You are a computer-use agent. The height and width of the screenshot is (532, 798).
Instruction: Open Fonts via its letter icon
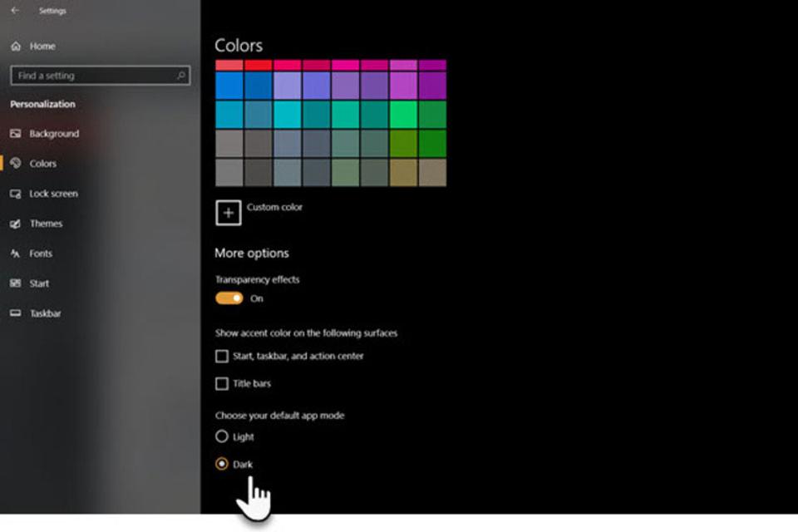click(16, 254)
